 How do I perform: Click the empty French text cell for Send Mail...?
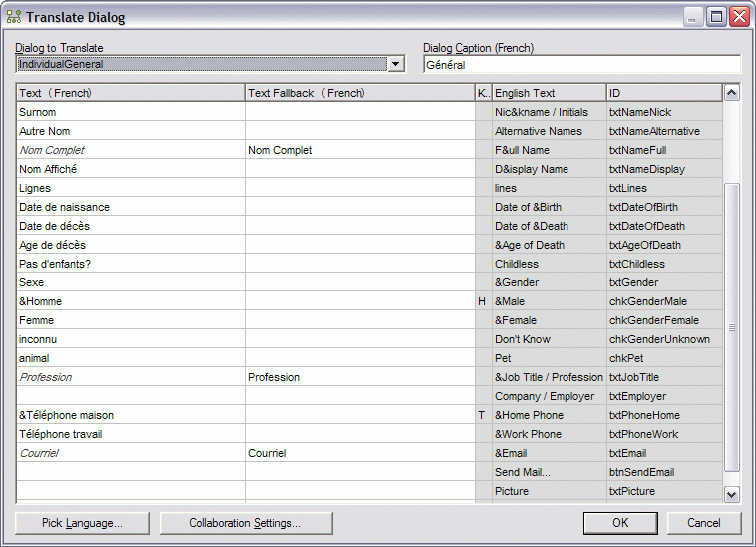(x=131, y=472)
